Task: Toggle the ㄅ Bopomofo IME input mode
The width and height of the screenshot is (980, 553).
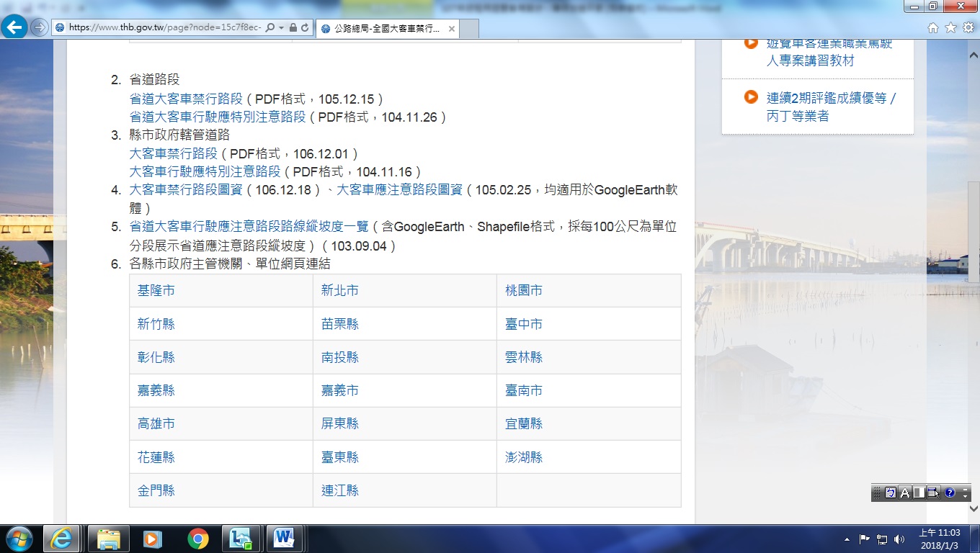Action: pos(891,493)
